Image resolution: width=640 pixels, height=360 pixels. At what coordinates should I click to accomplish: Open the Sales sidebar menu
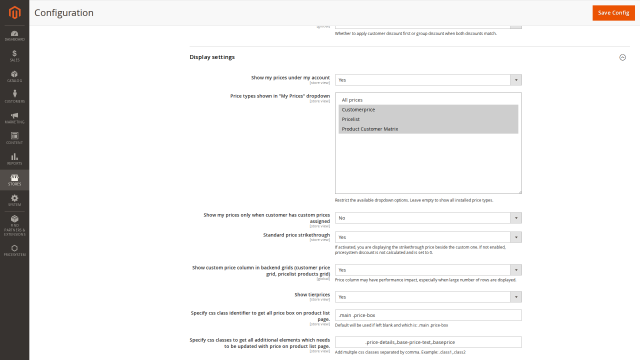15,56
